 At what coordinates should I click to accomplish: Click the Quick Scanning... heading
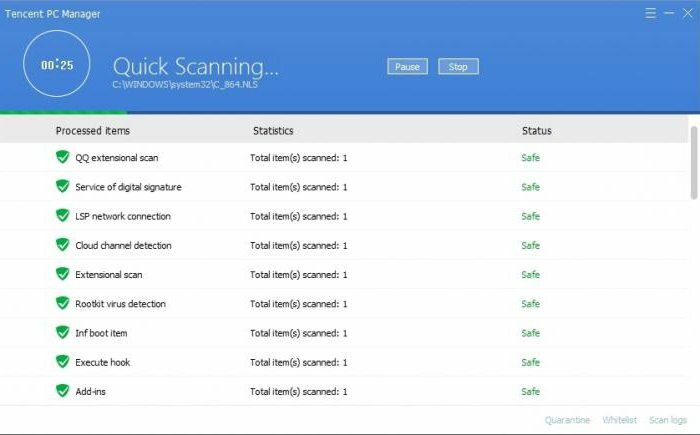click(x=196, y=67)
